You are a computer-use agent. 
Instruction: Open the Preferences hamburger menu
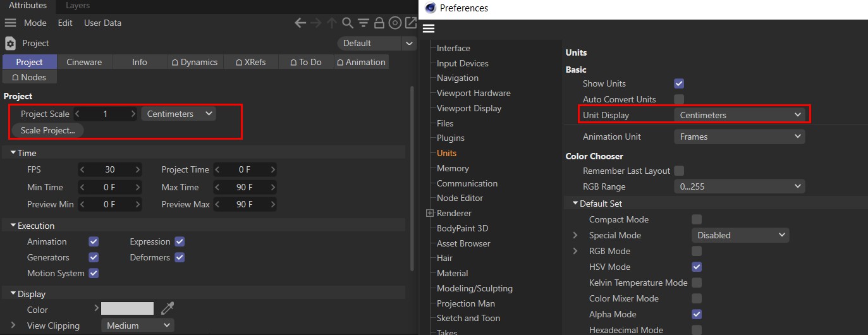429,28
